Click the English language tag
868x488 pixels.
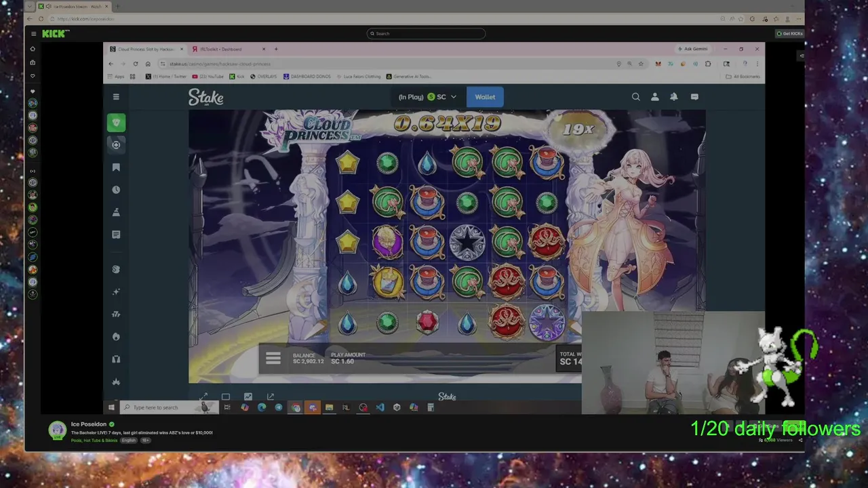click(129, 440)
